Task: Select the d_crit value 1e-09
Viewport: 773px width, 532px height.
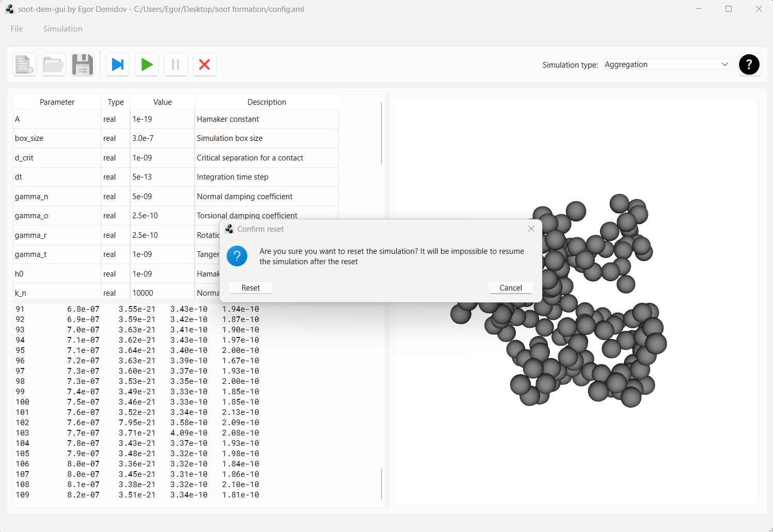Action: pyautogui.click(x=162, y=158)
